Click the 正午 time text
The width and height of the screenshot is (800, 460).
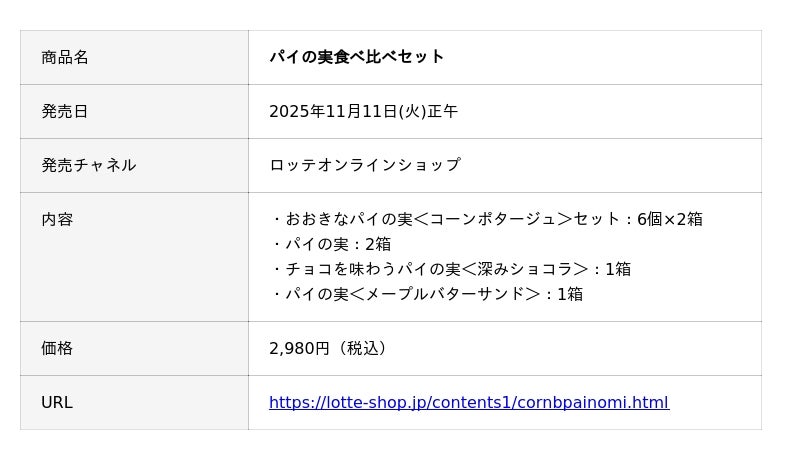(x=443, y=111)
